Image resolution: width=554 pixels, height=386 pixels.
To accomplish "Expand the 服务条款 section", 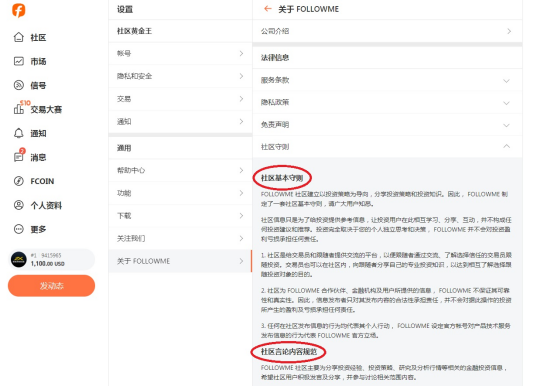I will click(x=506, y=81).
